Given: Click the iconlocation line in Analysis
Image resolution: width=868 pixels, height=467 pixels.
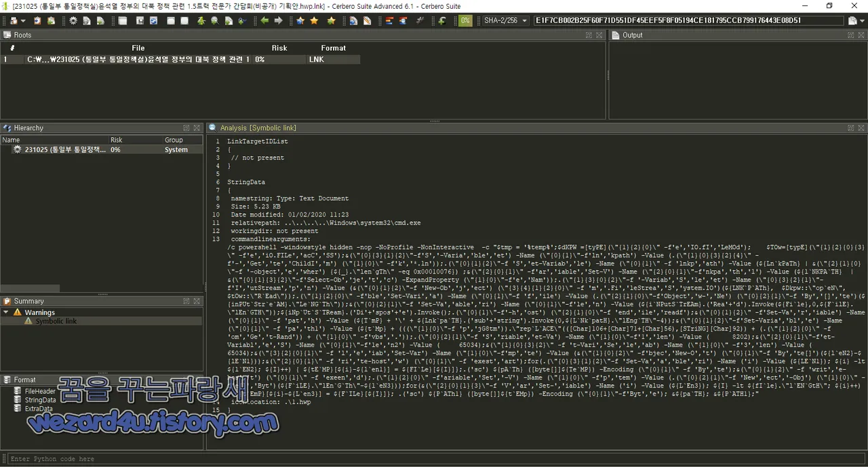Looking at the screenshot, I should pyautogui.click(x=271, y=402).
